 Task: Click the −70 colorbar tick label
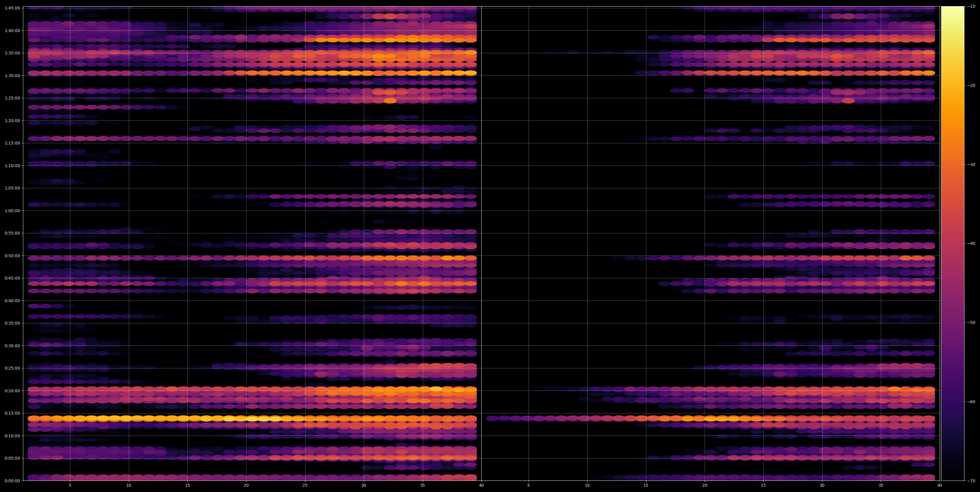click(971, 481)
